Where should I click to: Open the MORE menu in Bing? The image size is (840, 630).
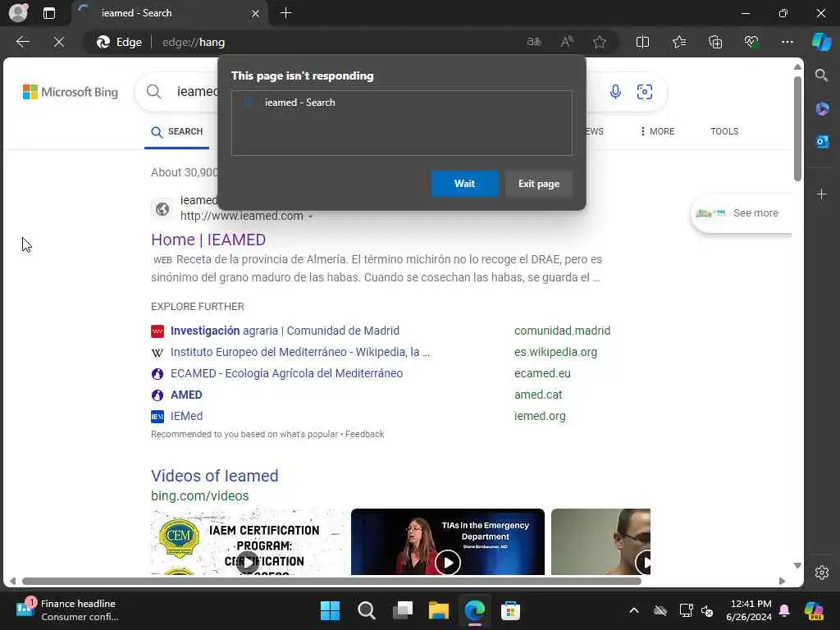click(x=657, y=131)
